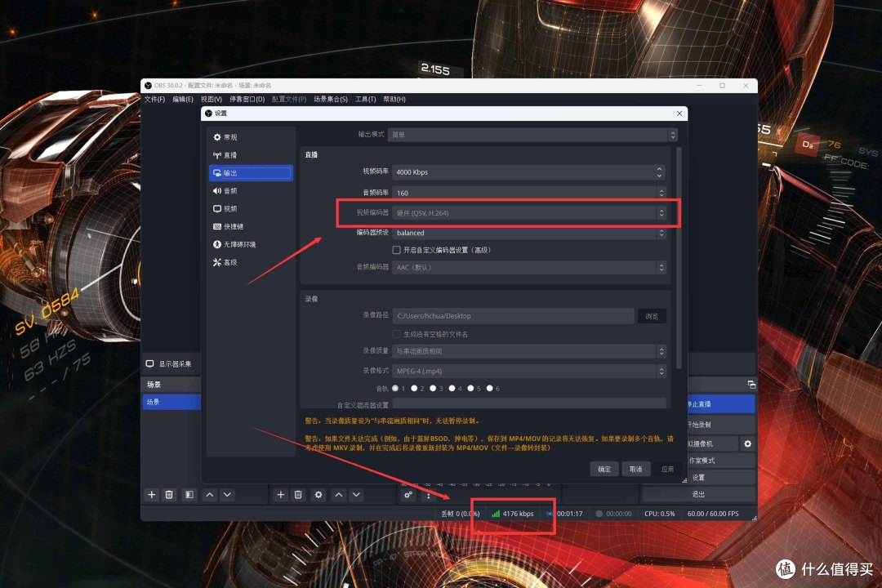
Task: Select audio track 2 radio
Action: (414, 388)
